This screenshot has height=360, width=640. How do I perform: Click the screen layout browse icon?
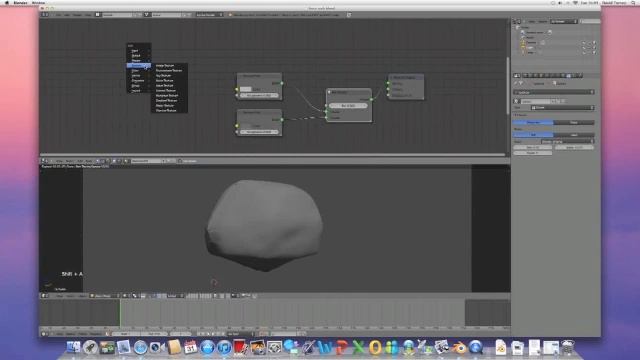(98, 15)
